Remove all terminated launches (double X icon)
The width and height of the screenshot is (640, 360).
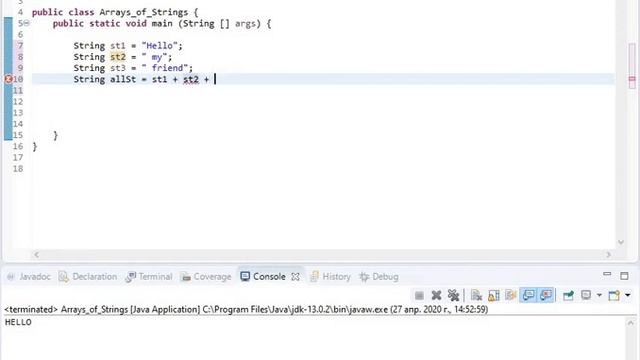pyautogui.click(x=453, y=295)
